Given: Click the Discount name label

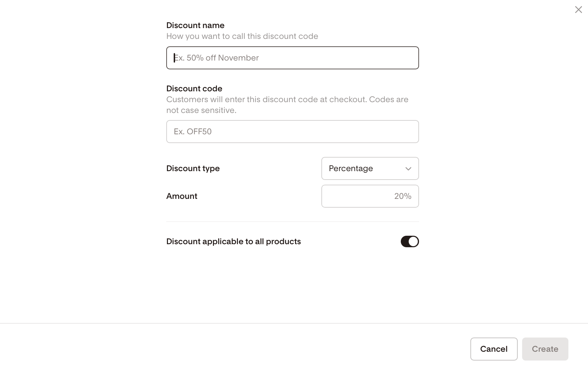Looking at the screenshot, I should coord(195,25).
